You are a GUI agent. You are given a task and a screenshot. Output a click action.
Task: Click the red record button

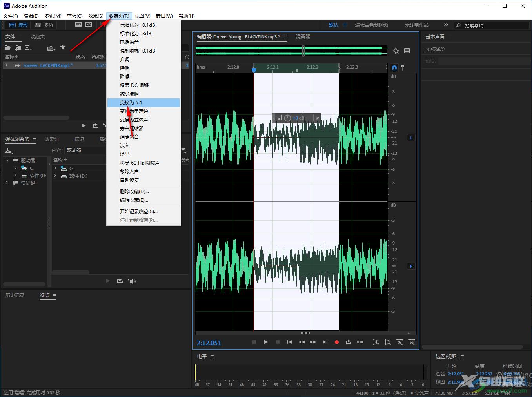tap(336, 342)
